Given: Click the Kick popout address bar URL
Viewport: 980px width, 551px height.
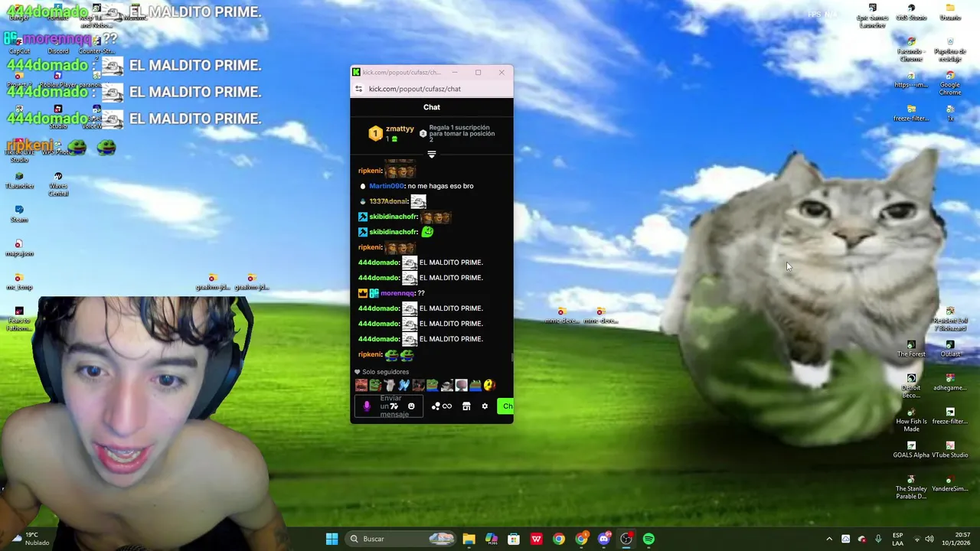Looking at the screenshot, I should [415, 89].
